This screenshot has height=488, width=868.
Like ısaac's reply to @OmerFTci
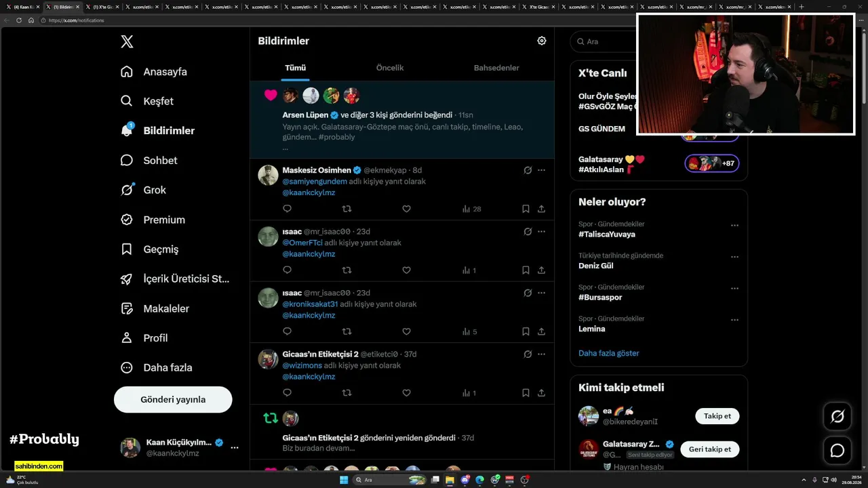pyautogui.click(x=406, y=270)
